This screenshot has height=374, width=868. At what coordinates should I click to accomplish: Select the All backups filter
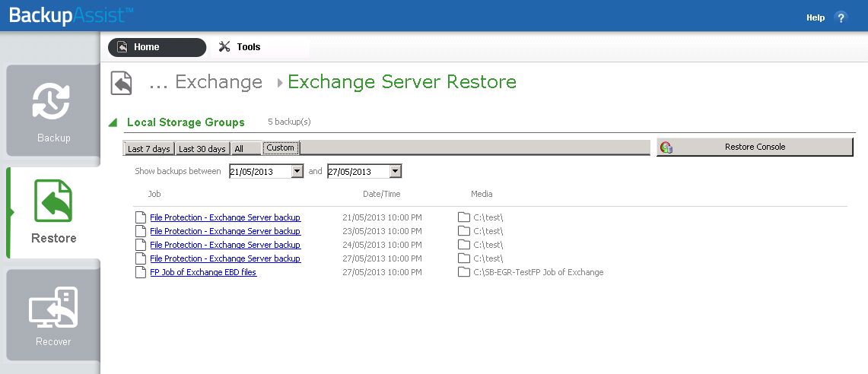pos(246,148)
